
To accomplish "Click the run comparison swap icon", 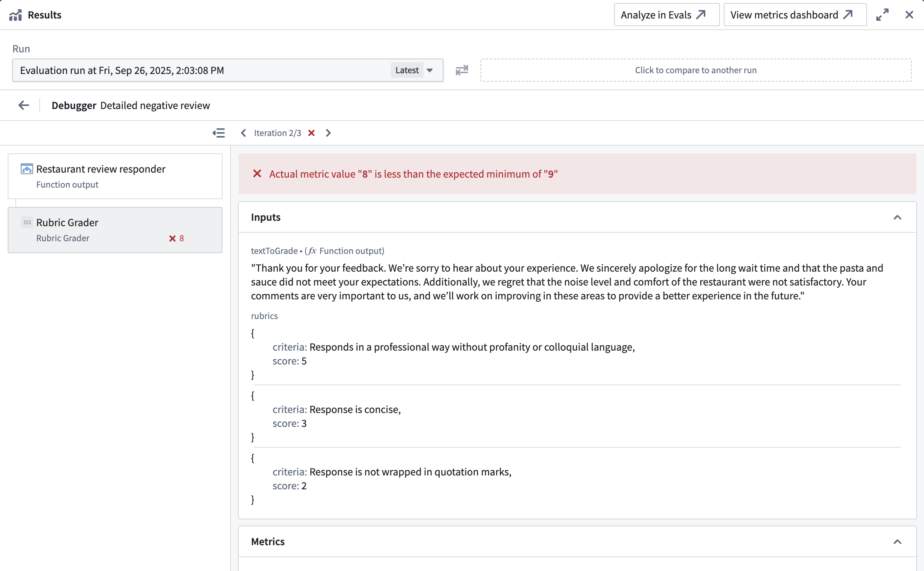I will [462, 70].
